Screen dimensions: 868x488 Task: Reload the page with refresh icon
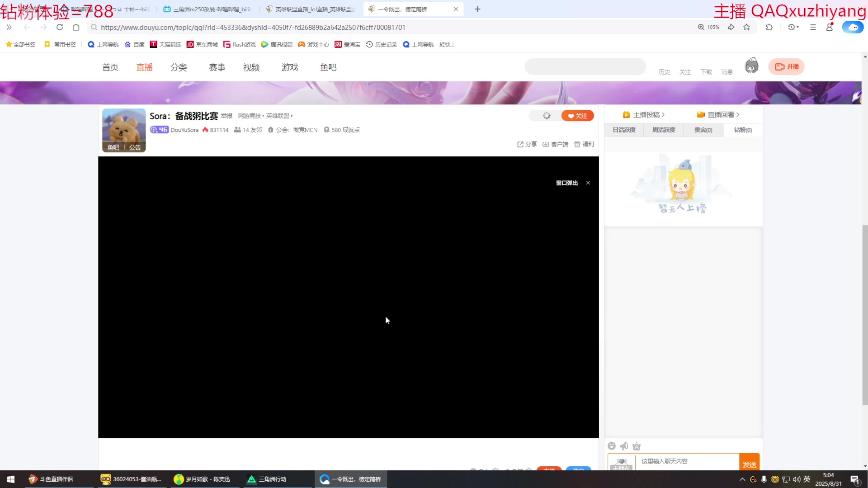(60, 27)
